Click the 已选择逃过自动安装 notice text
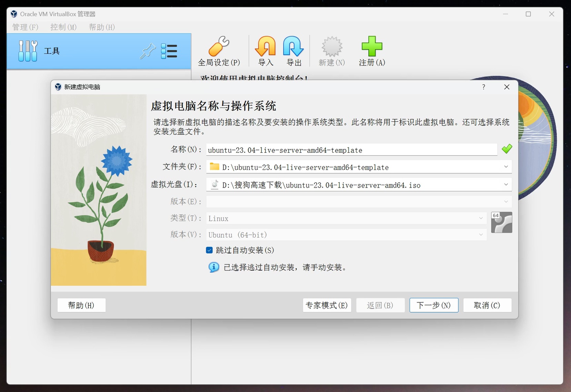The height and width of the screenshot is (392, 571). [285, 268]
